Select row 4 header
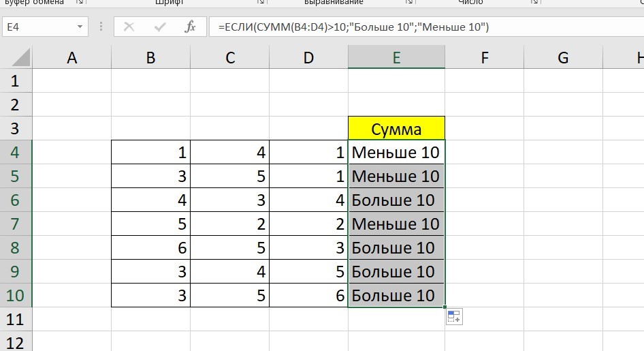Image resolution: width=644 pixels, height=351 pixels. click(x=15, y=153)
